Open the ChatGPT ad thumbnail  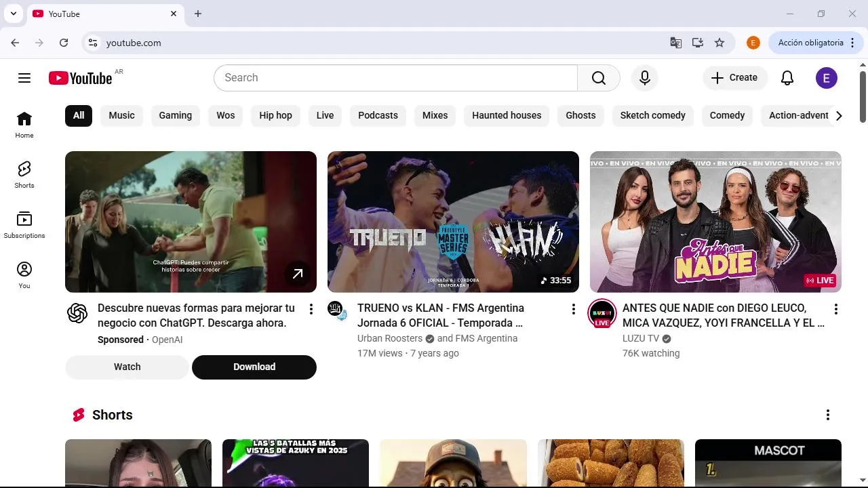pos(191,222)
